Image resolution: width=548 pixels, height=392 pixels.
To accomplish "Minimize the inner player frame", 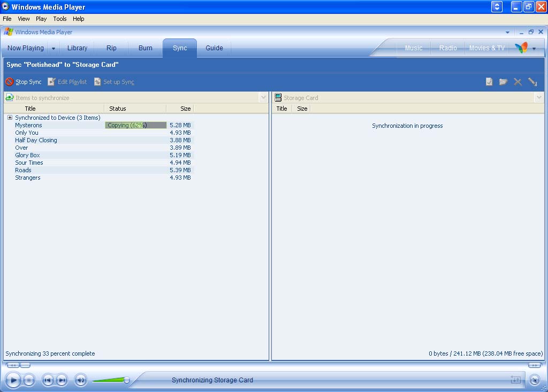I will tap(521, 32).
